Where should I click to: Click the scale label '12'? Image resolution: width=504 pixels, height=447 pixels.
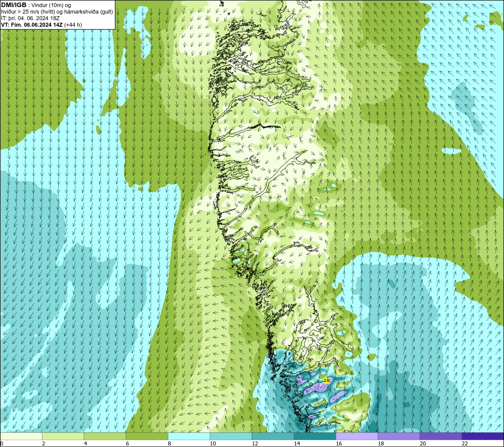[x=255, y=443]
